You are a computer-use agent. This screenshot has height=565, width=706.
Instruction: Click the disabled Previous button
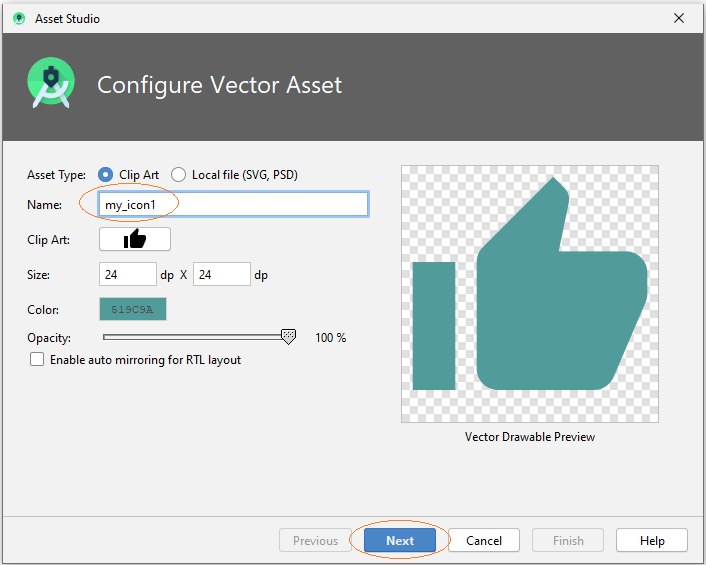click(x=315, y=540)
